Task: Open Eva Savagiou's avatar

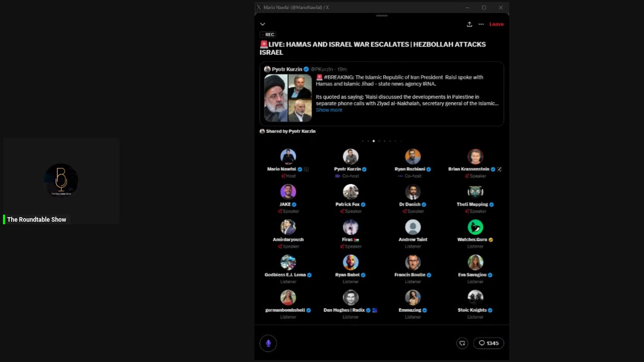Action: click(475, 262)
